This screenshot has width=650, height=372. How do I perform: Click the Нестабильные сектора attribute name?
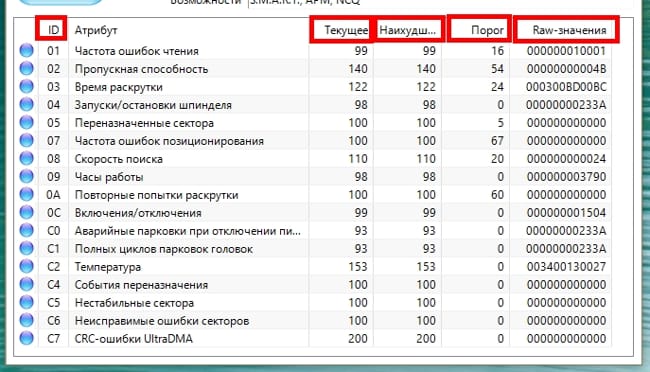coord(134,303)
